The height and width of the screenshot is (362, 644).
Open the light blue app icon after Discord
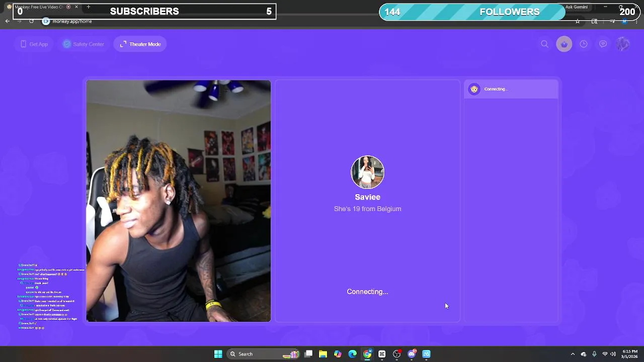[x=426, y=354]
